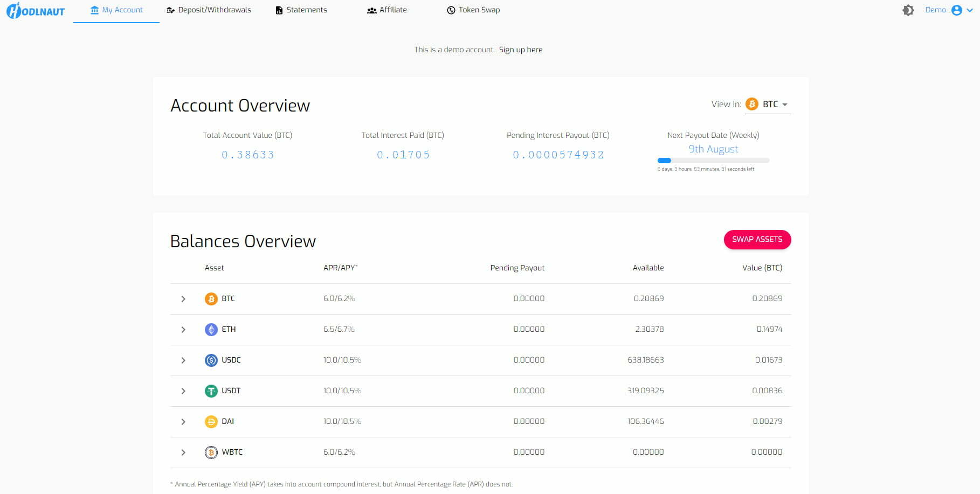
Task: Open the Token Swap section
Action: [x=473, y=10]
